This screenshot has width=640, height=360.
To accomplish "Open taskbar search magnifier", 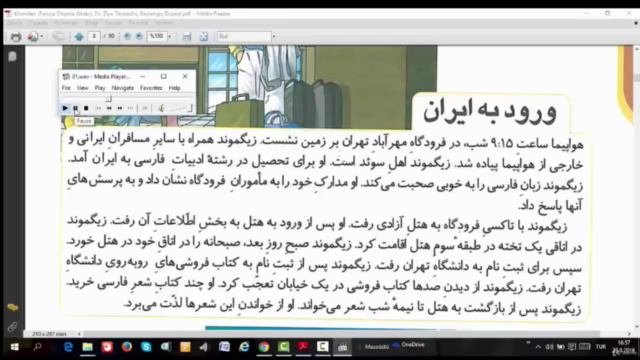I will point(38,347).
